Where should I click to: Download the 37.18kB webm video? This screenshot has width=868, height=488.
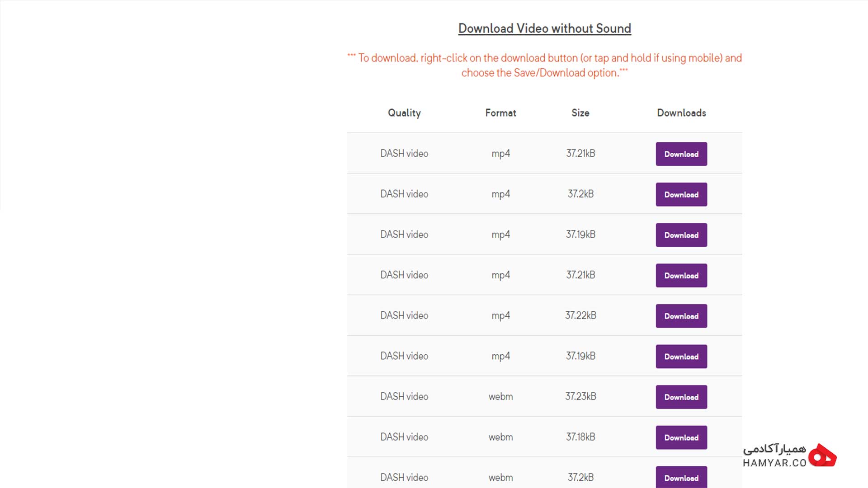pos(681,437)
